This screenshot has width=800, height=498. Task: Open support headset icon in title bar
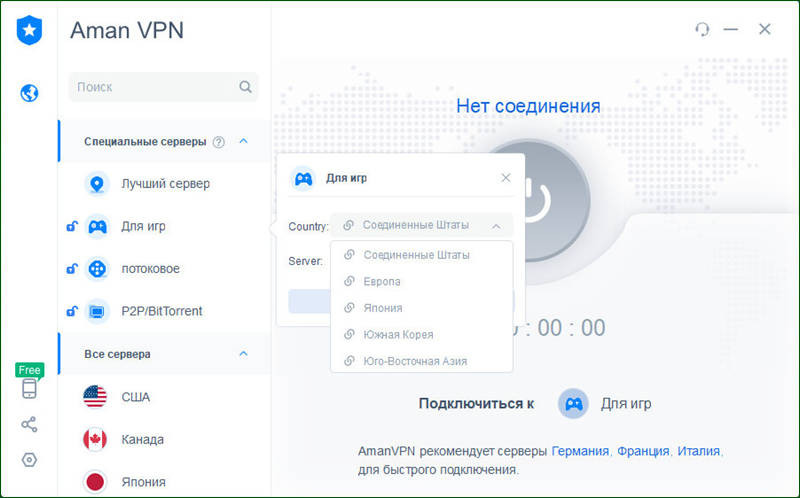[x=702, y=29]
